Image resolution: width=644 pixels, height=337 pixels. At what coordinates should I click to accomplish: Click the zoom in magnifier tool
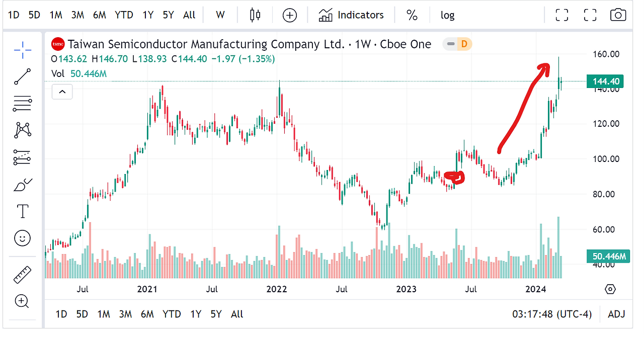click(x=22, y=301)
